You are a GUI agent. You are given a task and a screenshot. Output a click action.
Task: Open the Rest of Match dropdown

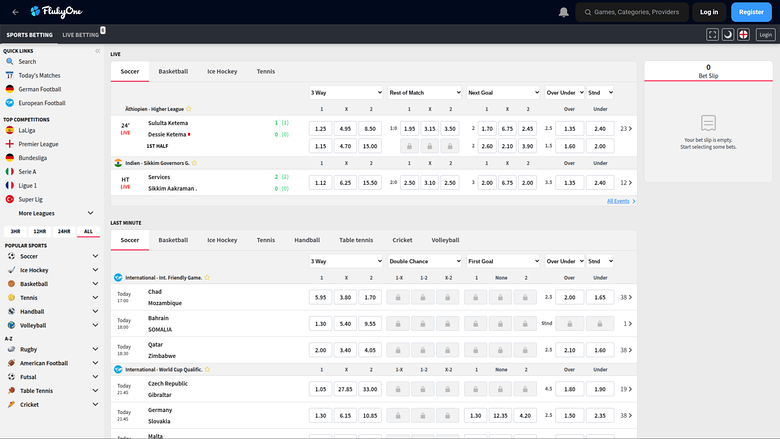(424, 92)
